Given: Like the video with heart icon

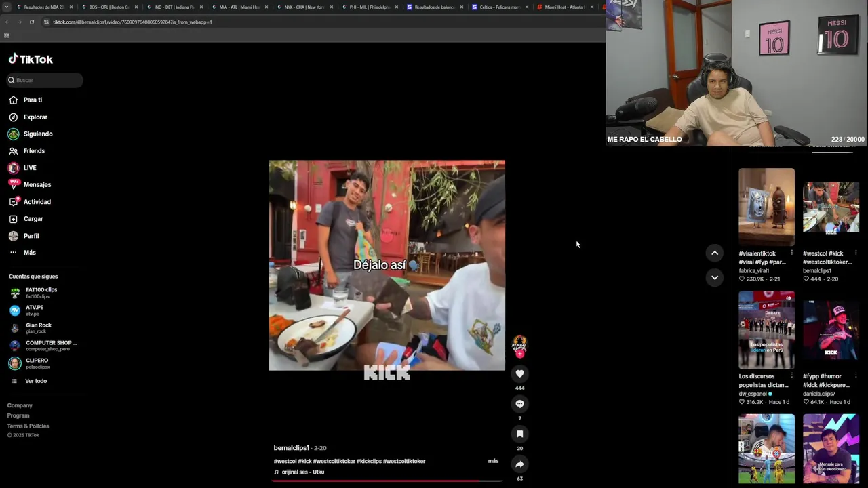Looking at the screenshot, I should [x=519, y=373].
